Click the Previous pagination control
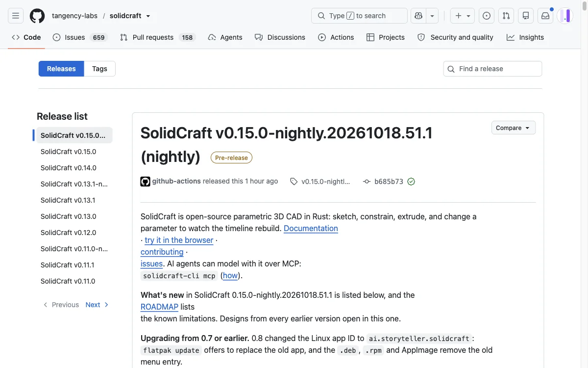This screenshot has width=588, height=368. pyautogui.click(x=61, y=305)
